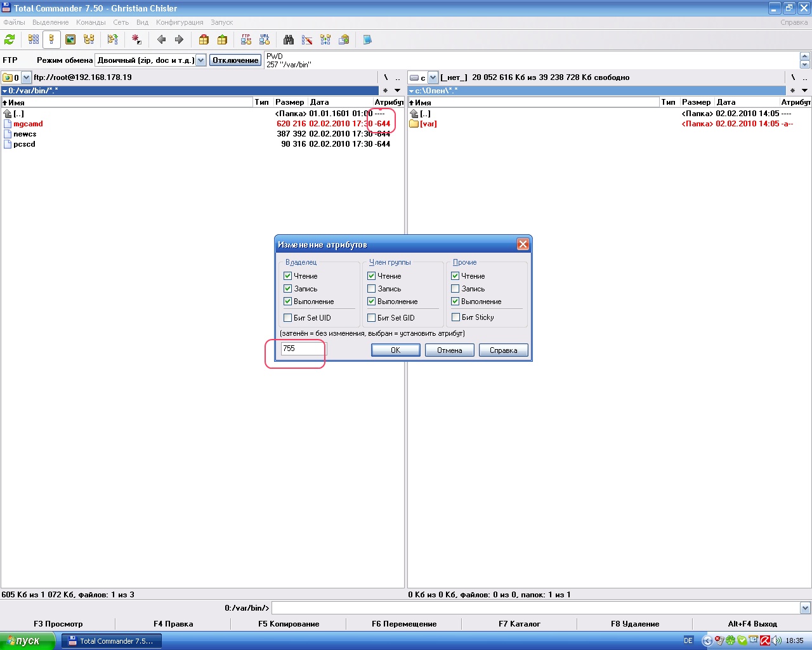The width and height of the screenshot is (812, 650).
Task: Click F8 Удаление button
Action: click(635, 624)
